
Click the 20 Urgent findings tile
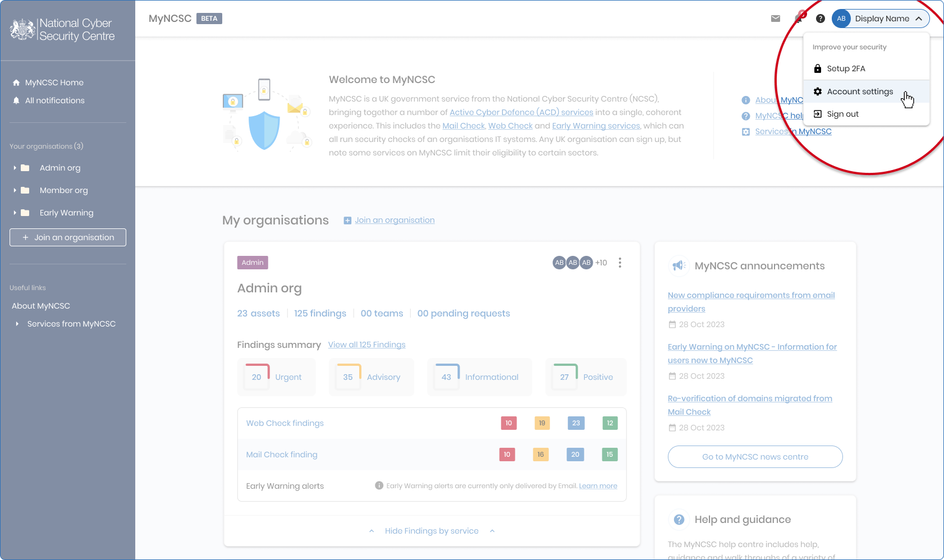276,377
